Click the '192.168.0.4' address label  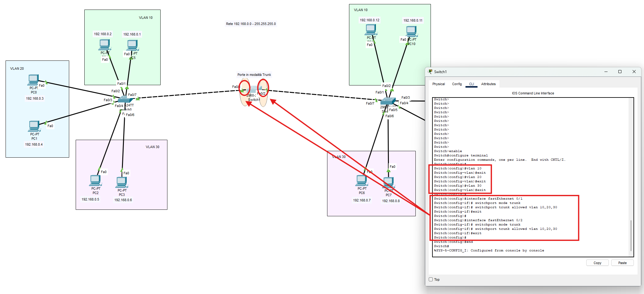coord(34,144)
